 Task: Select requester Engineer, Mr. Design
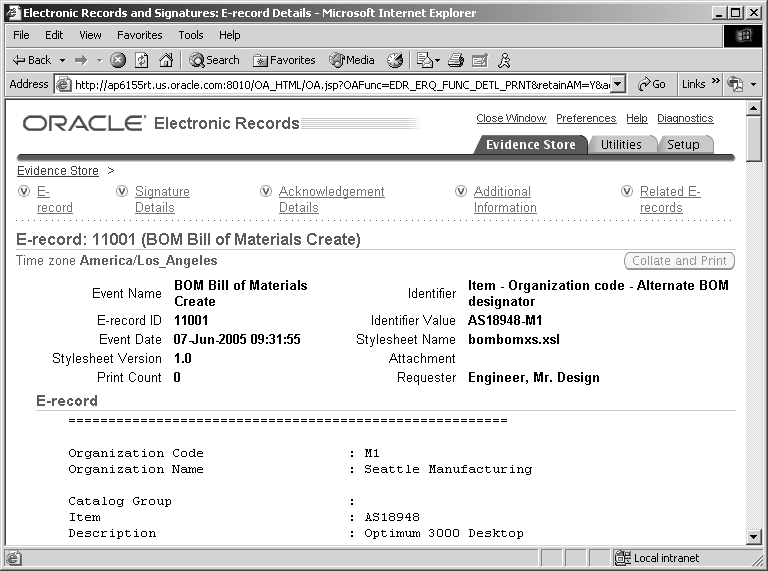(534, 378)
